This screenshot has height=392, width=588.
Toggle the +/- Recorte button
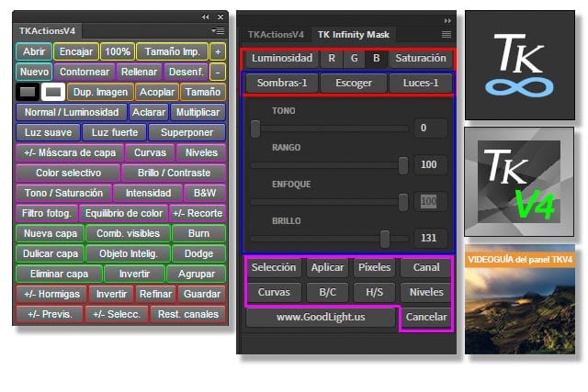pyautogui.click(x=198, y=214)
